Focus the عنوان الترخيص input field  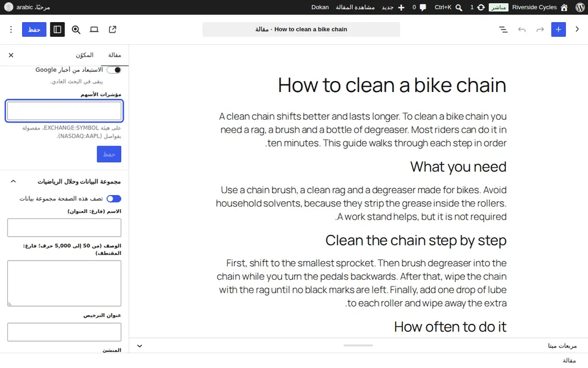64,332
